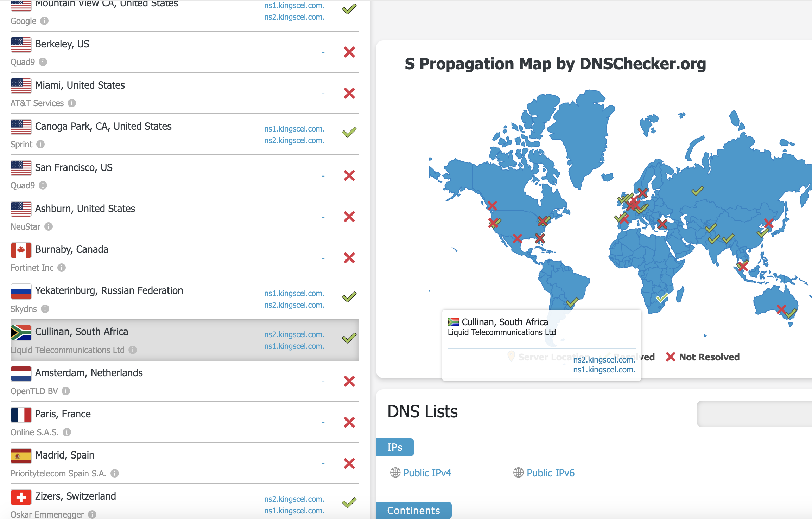This screenshot has height=519, width=812.
Task: Click ns2.kingscel.com in Yekaterinburg row
Action: coord(294,305)
